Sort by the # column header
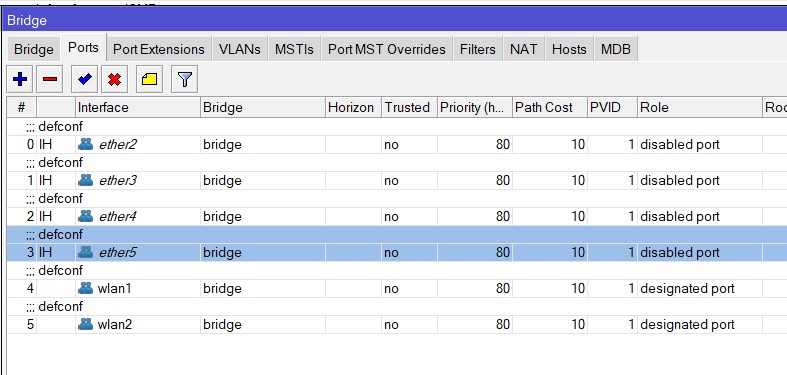Viewport: 787px width, 375px height. tap(22, 107)
